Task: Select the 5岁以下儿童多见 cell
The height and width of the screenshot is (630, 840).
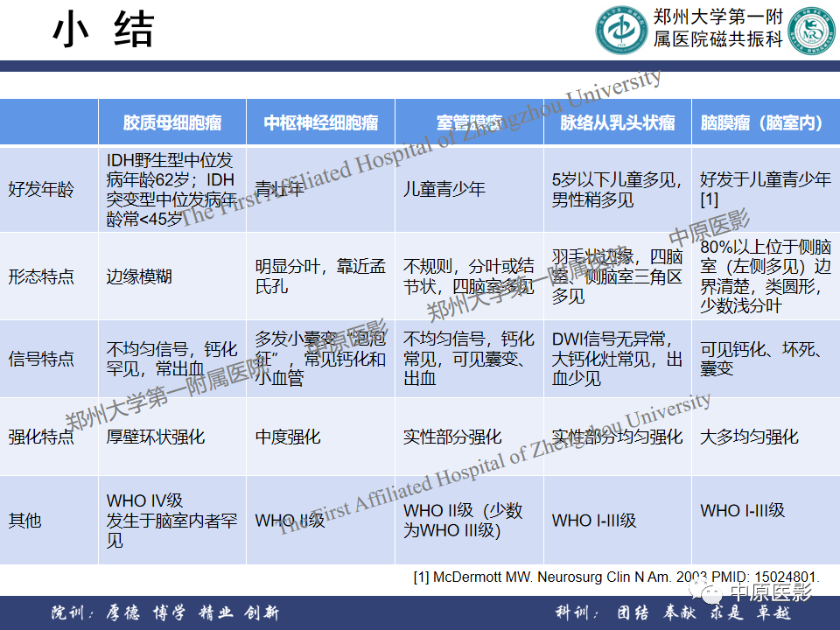Action: click(617, 189)
